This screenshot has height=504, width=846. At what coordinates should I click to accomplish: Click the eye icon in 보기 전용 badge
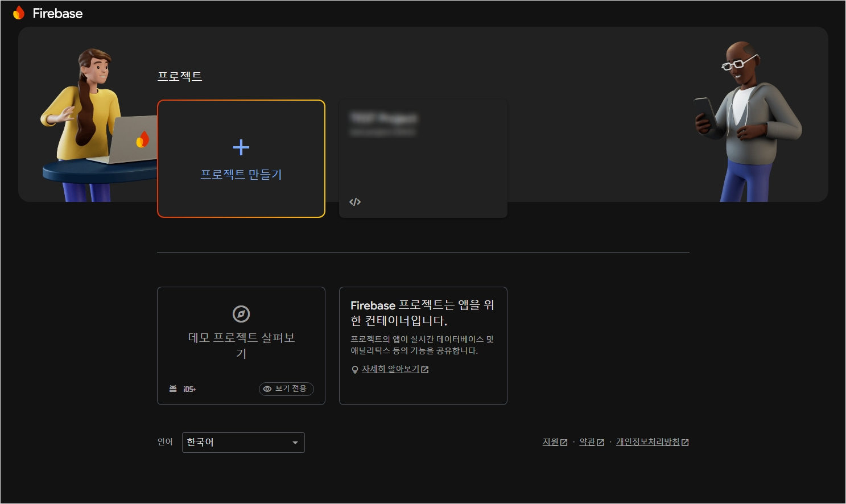click(267, 389)
